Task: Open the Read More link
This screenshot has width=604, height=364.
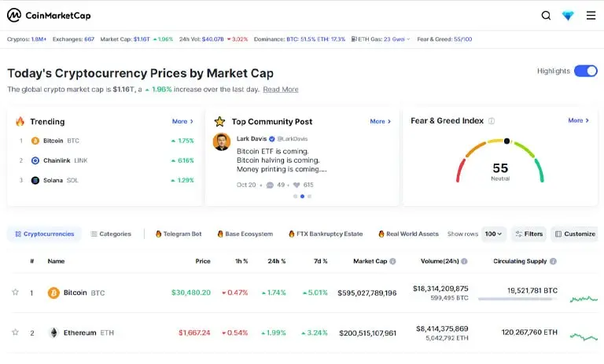Action: pyautogui.click(x=281, y=90)
